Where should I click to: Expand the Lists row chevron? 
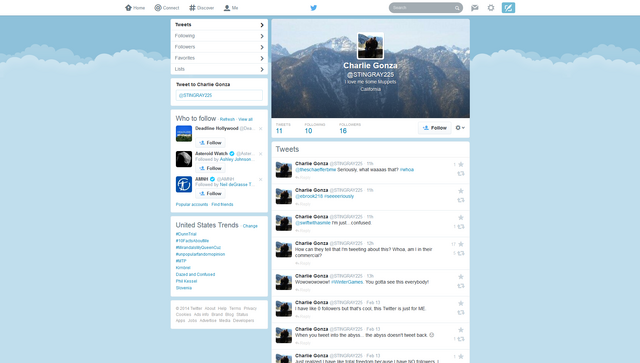coord(262,69)
